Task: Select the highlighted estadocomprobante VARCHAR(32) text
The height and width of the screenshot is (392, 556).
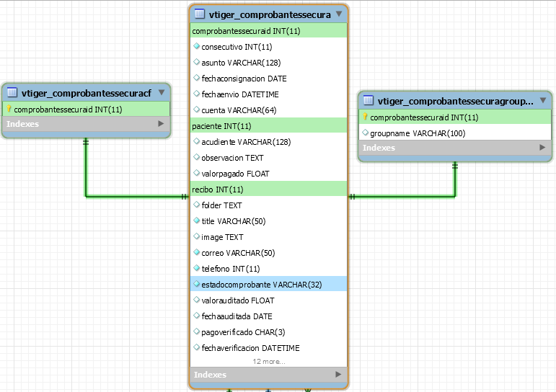Action: tap(262, 285)
